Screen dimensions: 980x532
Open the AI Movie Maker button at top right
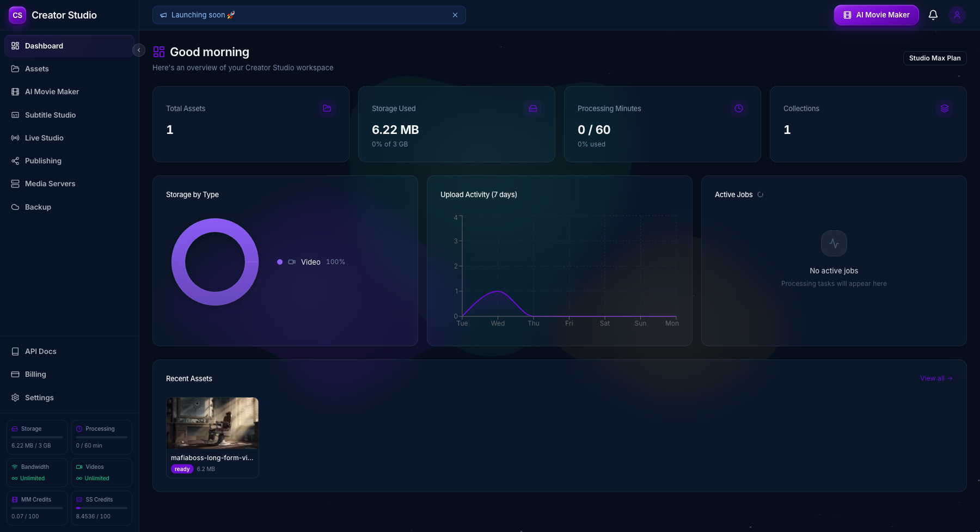tap(875, 15)
